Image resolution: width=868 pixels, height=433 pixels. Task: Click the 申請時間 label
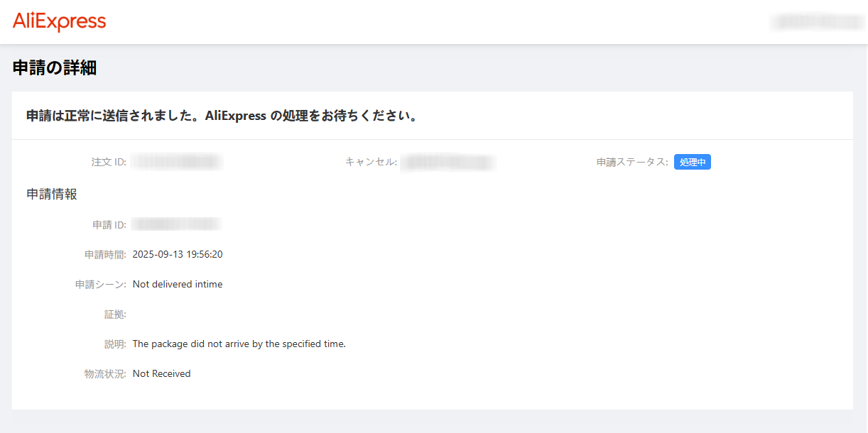click(x=105, y=254)
